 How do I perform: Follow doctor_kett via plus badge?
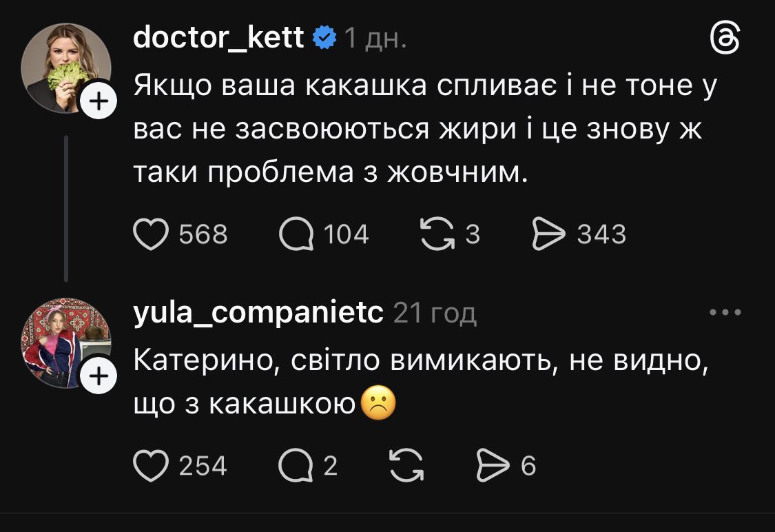click(99, 102)
